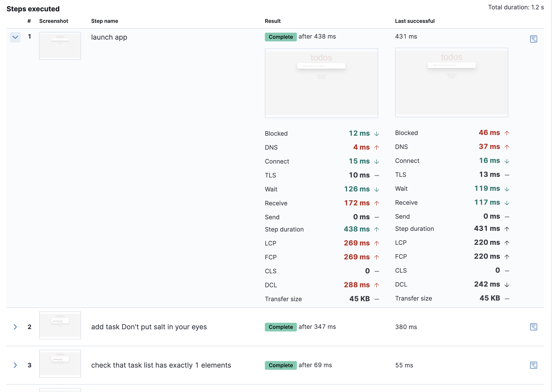Click the Steps executed heading
This screenshot has height=392, width=555.
click(33, 9)
